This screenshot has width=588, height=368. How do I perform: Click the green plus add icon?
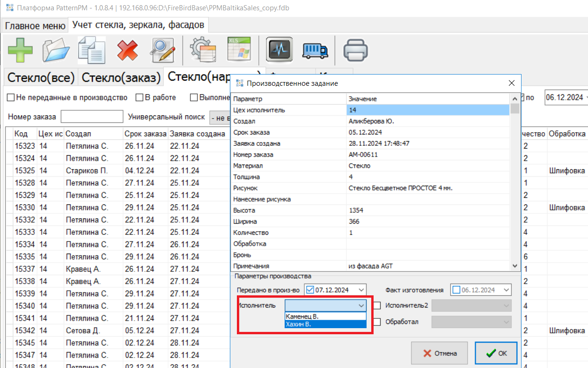point(20,50)
